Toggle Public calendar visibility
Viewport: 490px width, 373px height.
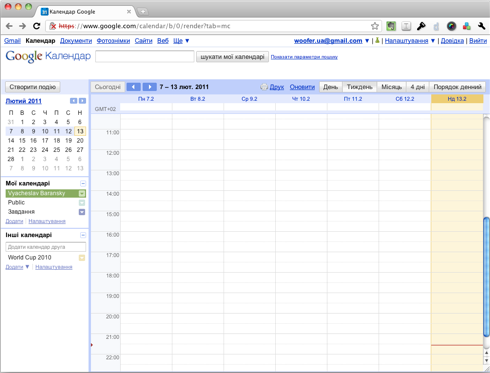click(16, 203)
